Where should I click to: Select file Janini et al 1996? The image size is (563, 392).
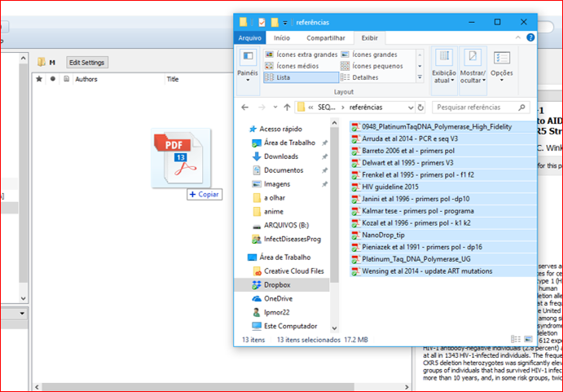click(416, 199)
